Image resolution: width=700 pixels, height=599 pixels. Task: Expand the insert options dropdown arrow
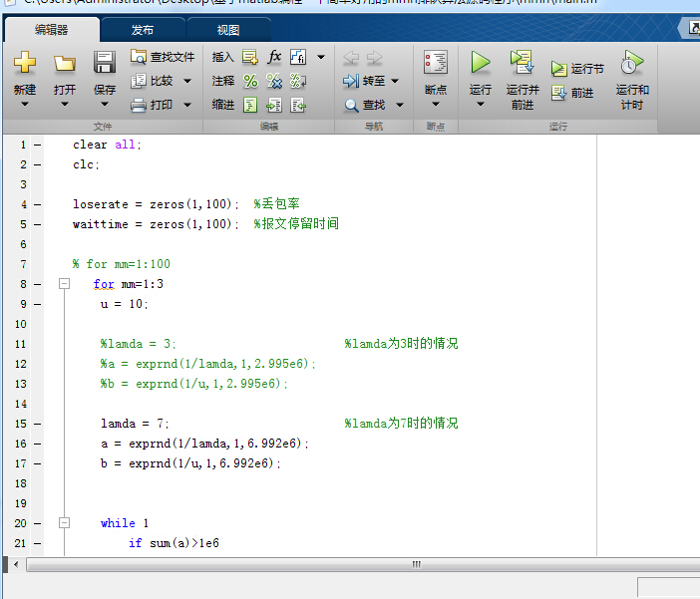321,57
